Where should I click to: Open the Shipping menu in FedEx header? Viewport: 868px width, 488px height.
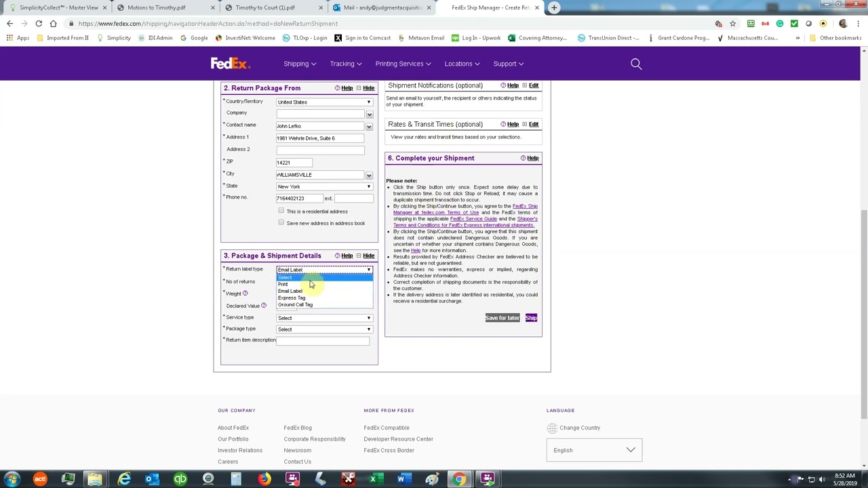[x=300, y=64]
